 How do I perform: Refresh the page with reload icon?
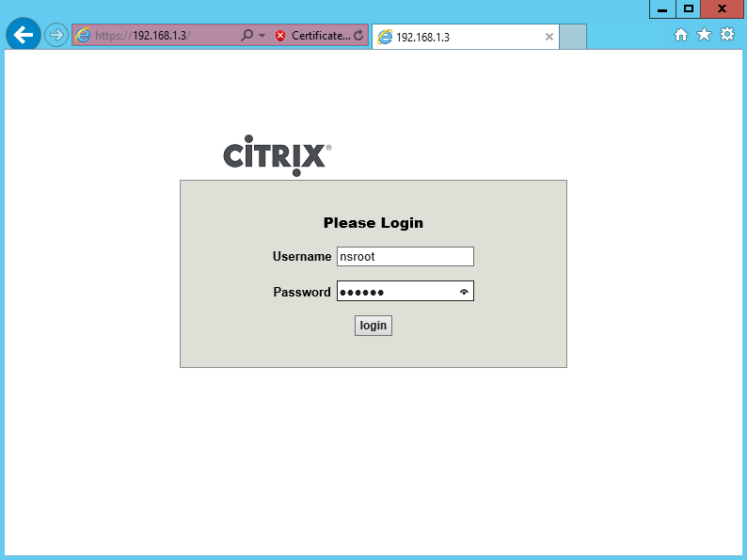point(358,35)
